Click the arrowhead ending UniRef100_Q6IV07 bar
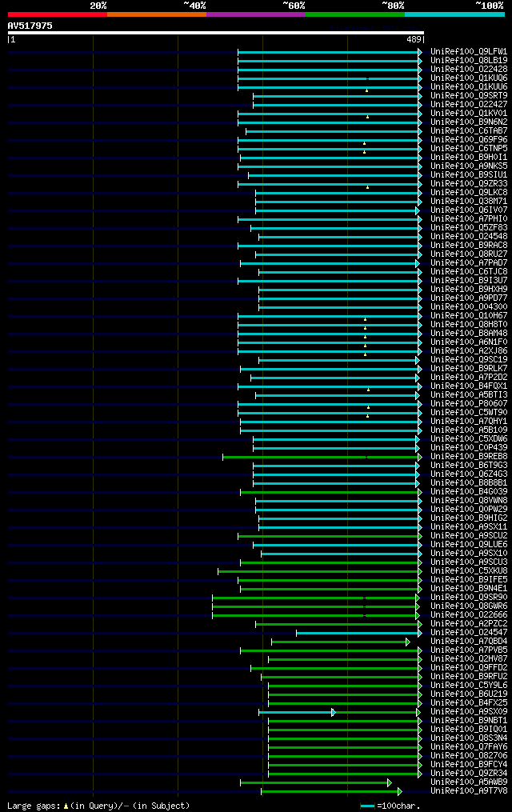This screenshot has width=512, height=812. click(418, 210)
